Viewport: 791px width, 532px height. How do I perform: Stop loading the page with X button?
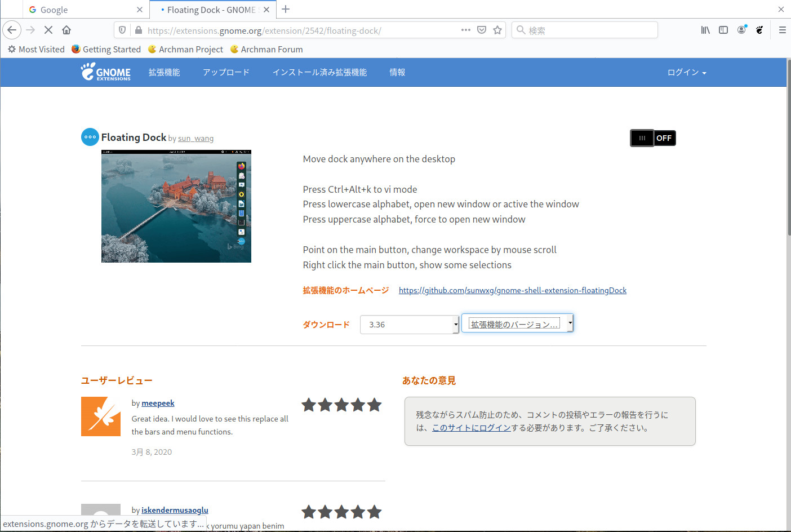48,30
